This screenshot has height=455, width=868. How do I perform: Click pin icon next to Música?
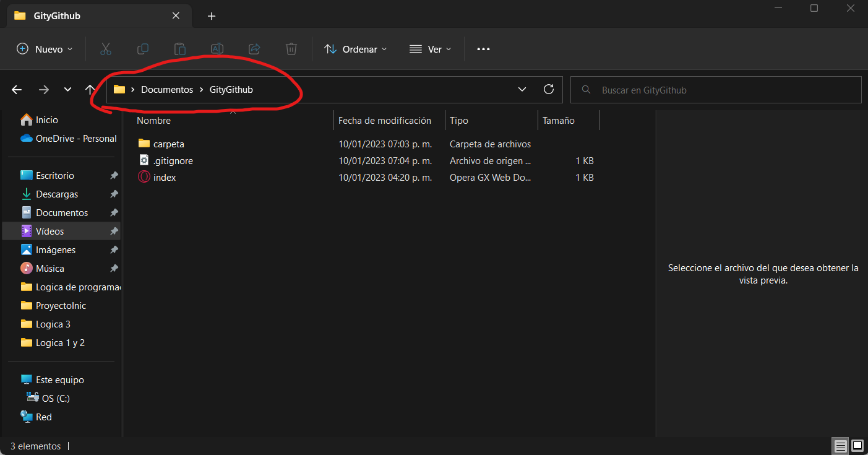point(114,269)
